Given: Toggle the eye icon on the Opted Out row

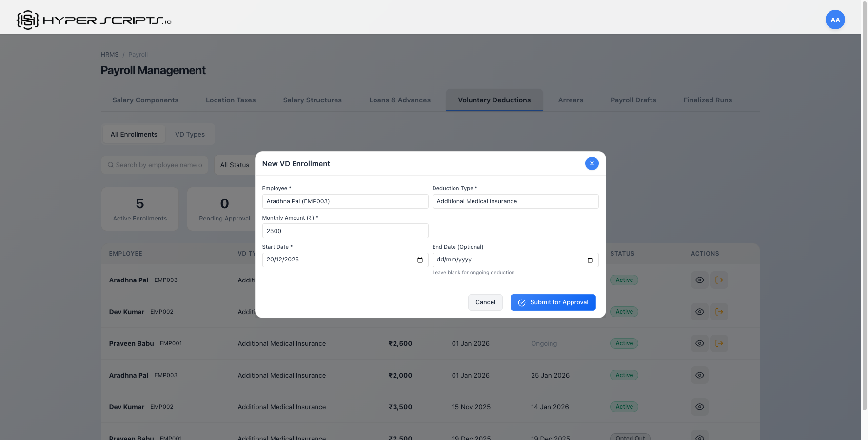Looking at the screenshot, I should tap(700, 437).
